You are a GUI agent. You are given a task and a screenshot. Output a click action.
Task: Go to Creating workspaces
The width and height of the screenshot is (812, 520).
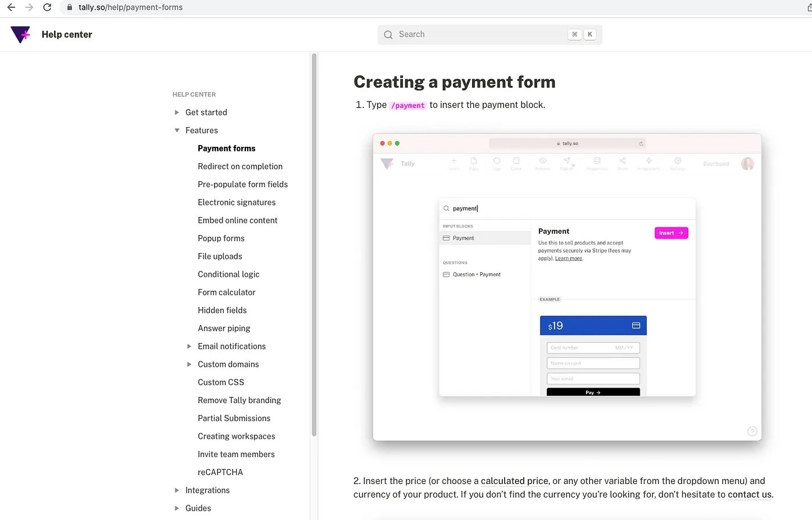(236, 436)
